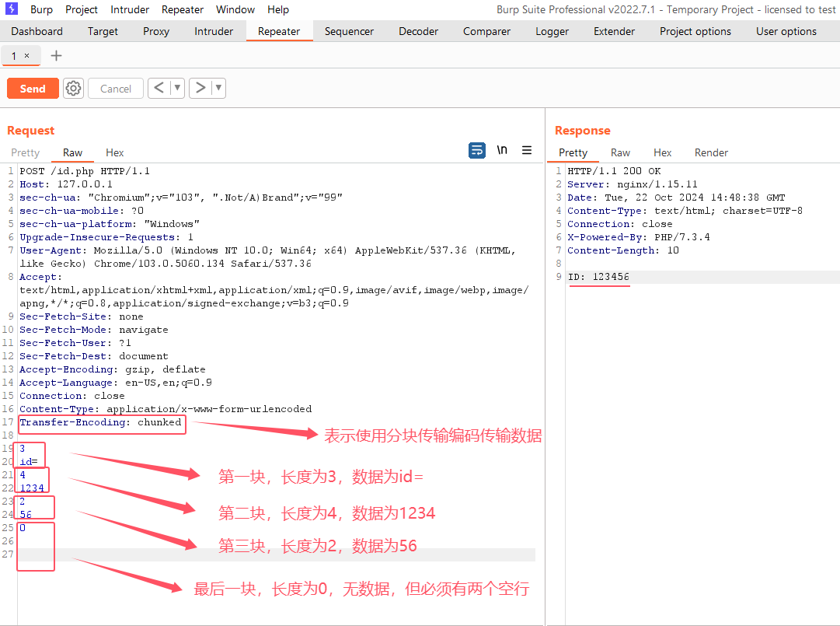Image resolution: width=840 pixels, height=626 pixels.
Task: Close Repeater tab 1 with the x
Action: coord(26,56)
